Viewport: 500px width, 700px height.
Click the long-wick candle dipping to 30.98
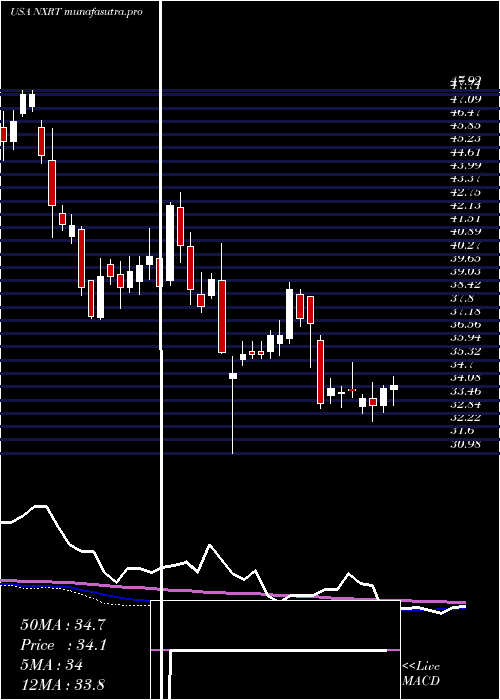(233, 404)
